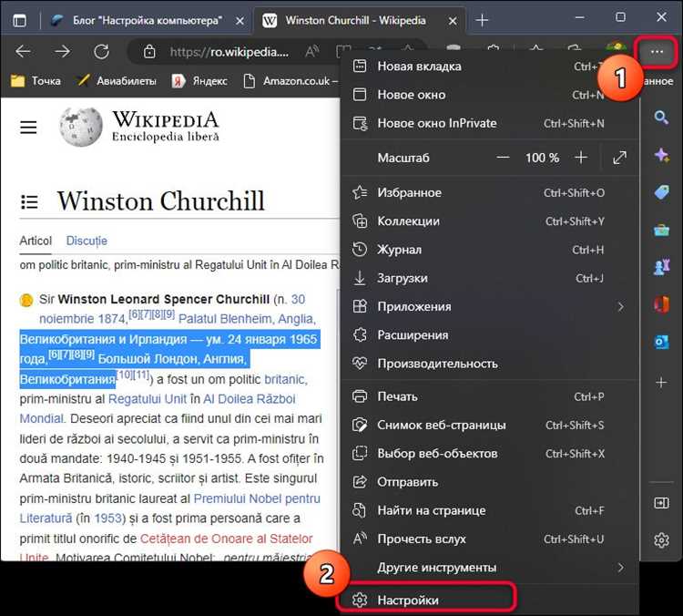This screenshot has width=683, height=616.
Task: Follow the britanic link
Action: [286, 379]
